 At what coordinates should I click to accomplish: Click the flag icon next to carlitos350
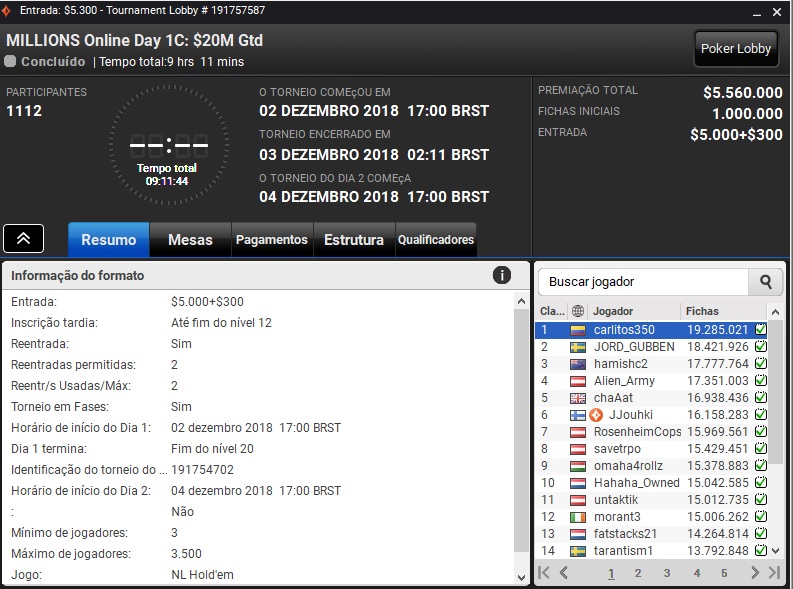coord(578,330)
